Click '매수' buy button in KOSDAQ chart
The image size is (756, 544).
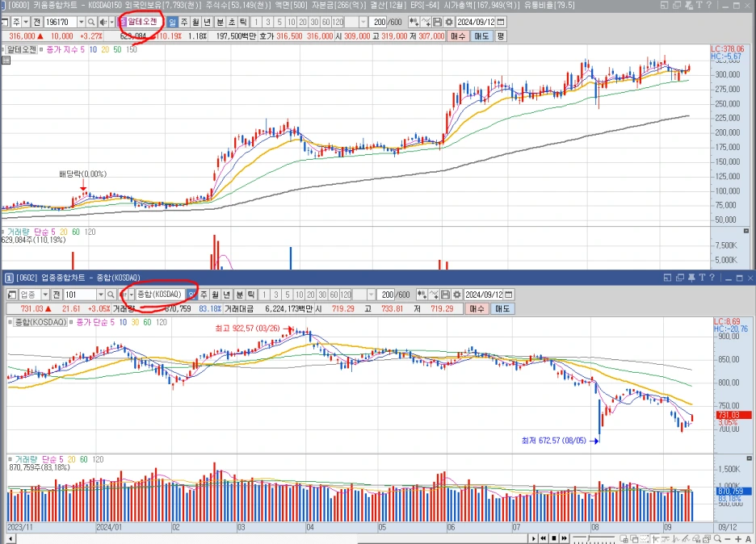[x=477, y=308]
